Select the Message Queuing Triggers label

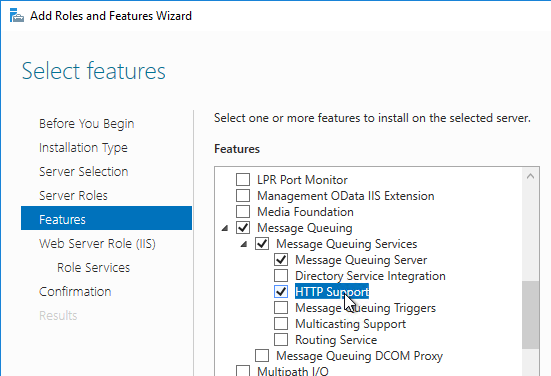[365, 308]
